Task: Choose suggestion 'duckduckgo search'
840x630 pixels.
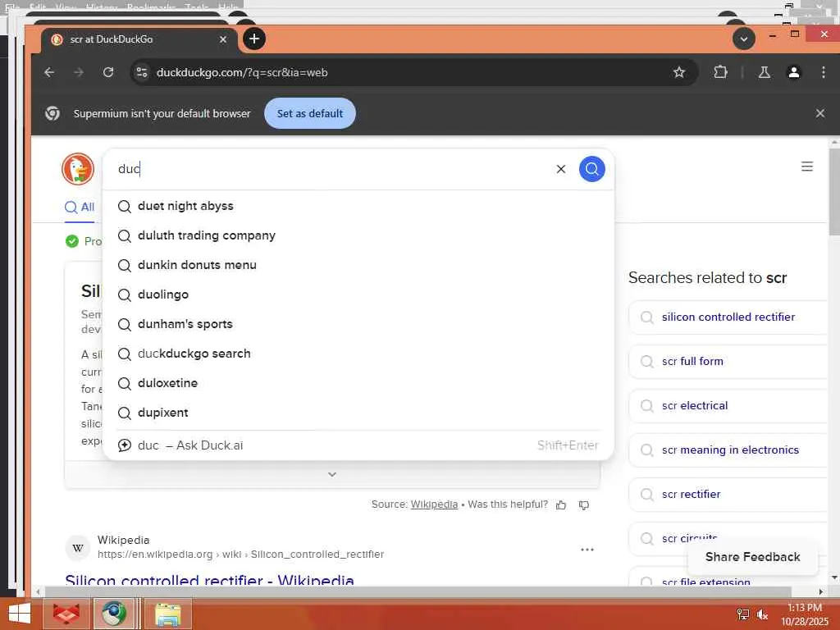Action: pyautogui.click(x=358, y=354)
